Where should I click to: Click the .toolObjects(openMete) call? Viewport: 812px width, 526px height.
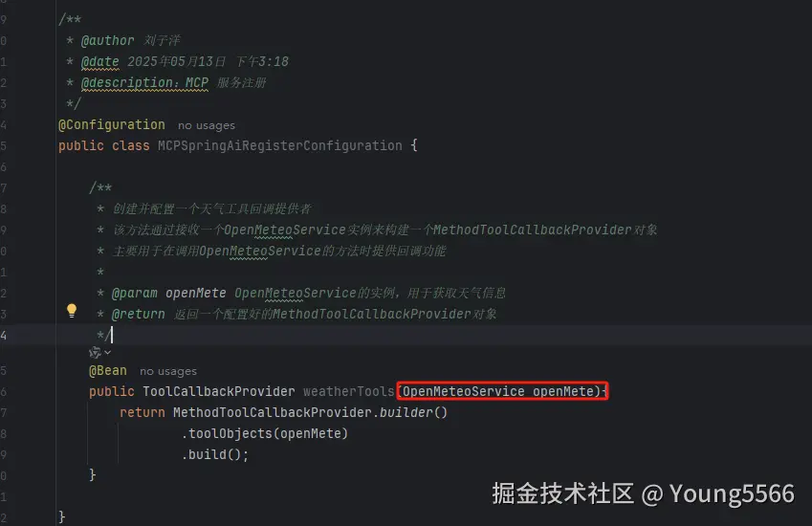[x=265, y=433]
